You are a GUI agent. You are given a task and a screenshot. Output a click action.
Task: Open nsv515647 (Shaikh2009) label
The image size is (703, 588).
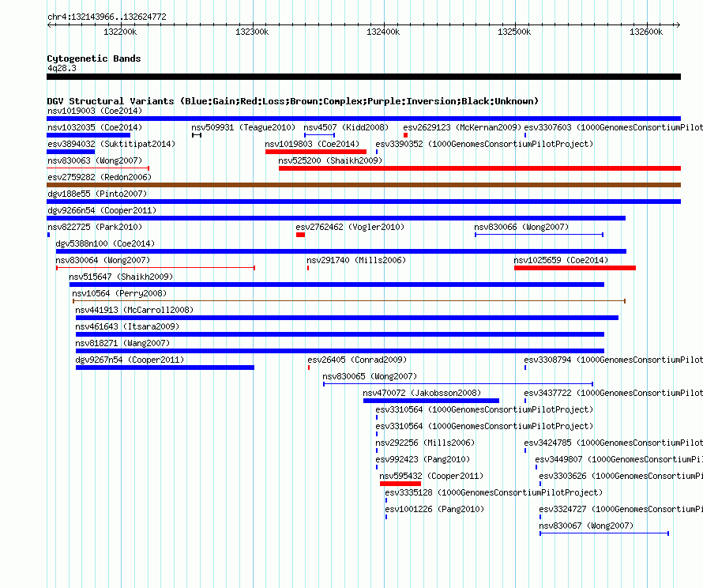click(x=121, y=277)
